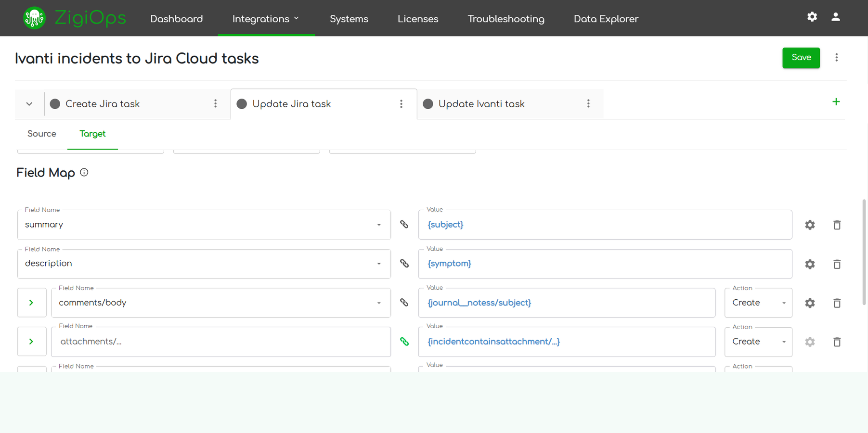Delete the summary field mapping

837,225
